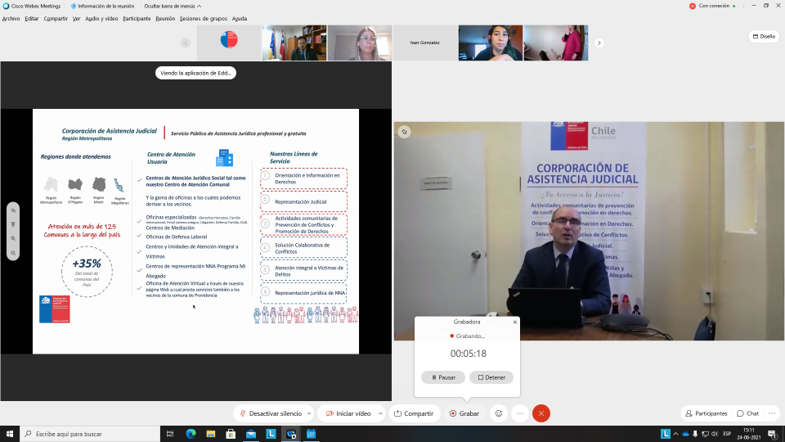Viewport: 785px width, 442px height.
Task: Open the Ayuda menu
Action: [x=239, y=19]
